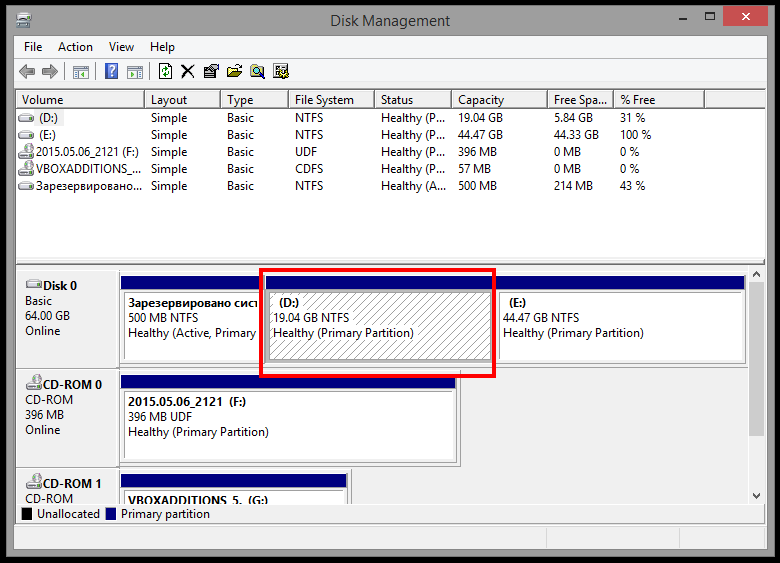This screenshot has width=780, height=563.
Task: Open the Action menu
Action: point(75,47)
